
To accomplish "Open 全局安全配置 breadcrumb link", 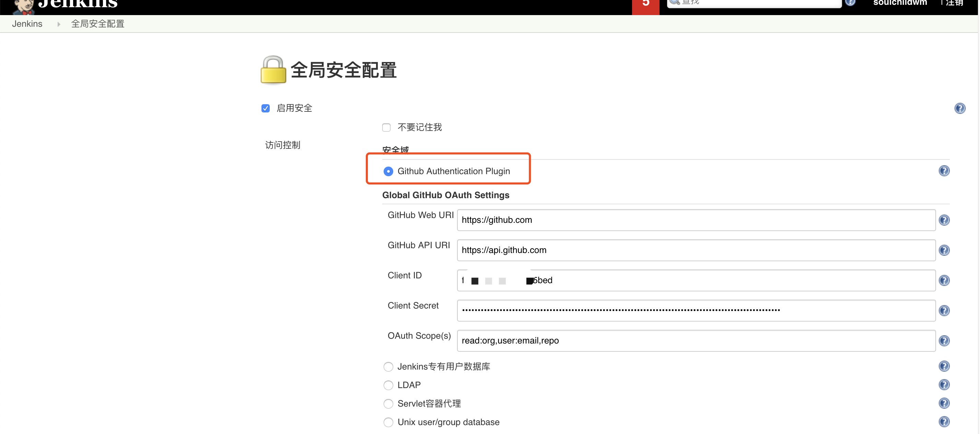I will click(x=98, y=24).
